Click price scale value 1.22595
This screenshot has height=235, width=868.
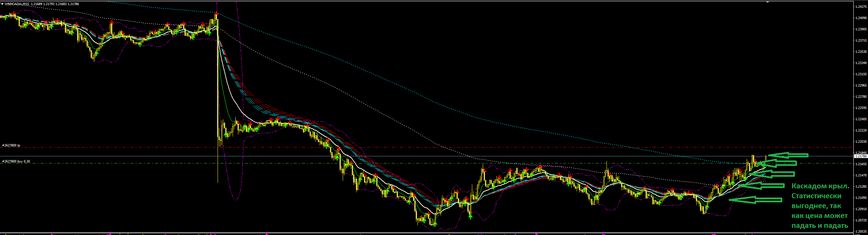pos(861,108)
